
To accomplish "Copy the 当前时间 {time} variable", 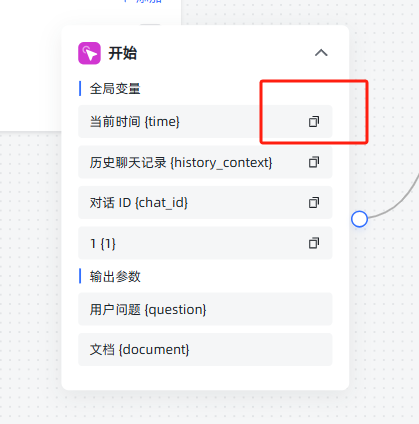I will [x=314, y=122].
